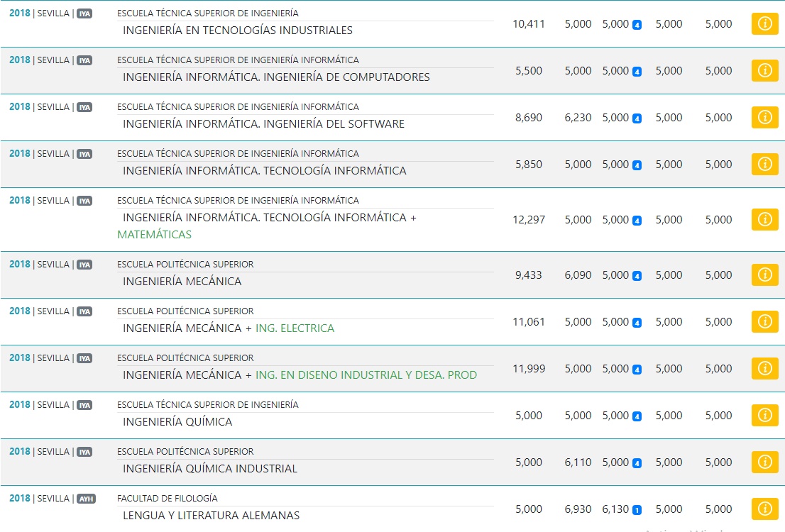Click FACULTAD DE FILOLOGÍA center name

[168, 498]
